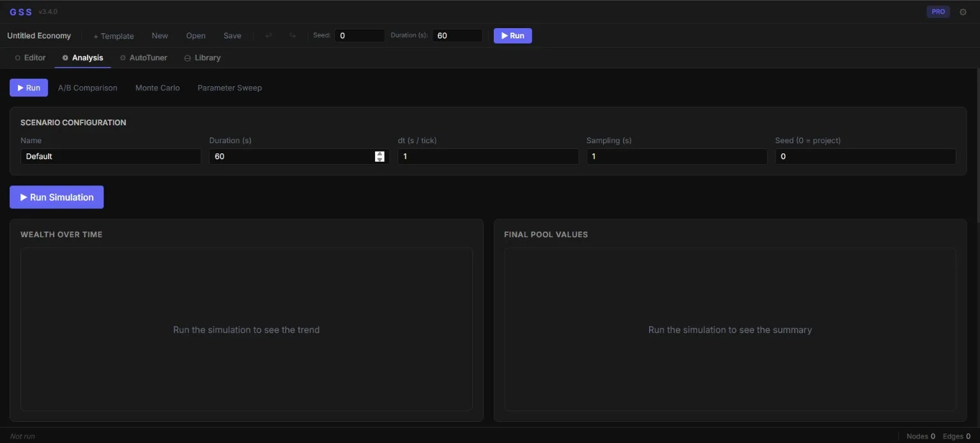Screen dimensions: 980x443
Task: Save the current economy
Action: click(x=233, y=36)
